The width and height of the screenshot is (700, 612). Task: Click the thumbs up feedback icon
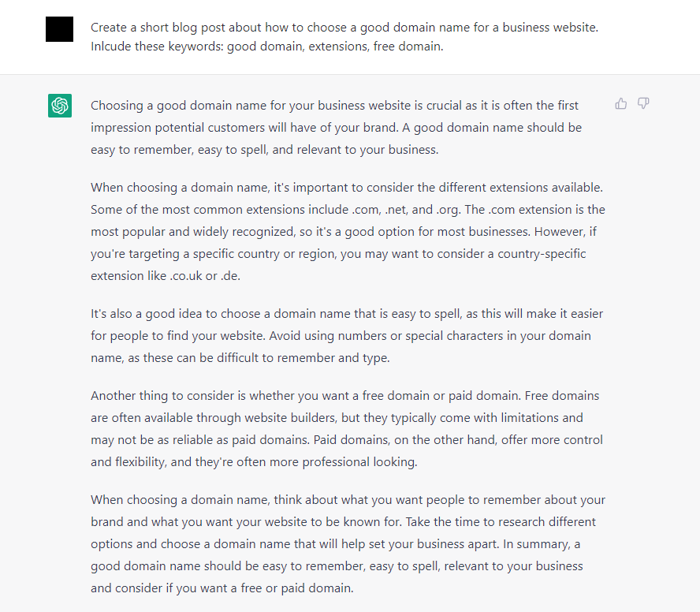tap(621, 104)
